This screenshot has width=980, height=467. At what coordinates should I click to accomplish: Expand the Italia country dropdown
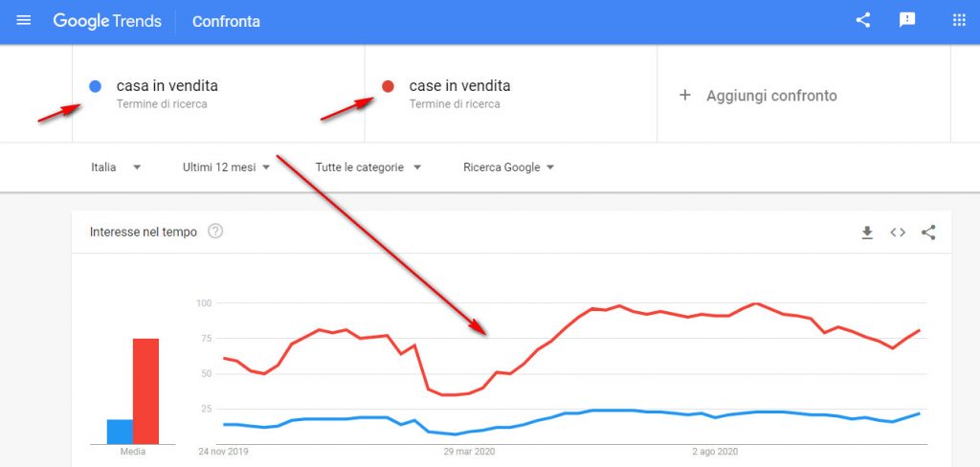click(116, 167)
